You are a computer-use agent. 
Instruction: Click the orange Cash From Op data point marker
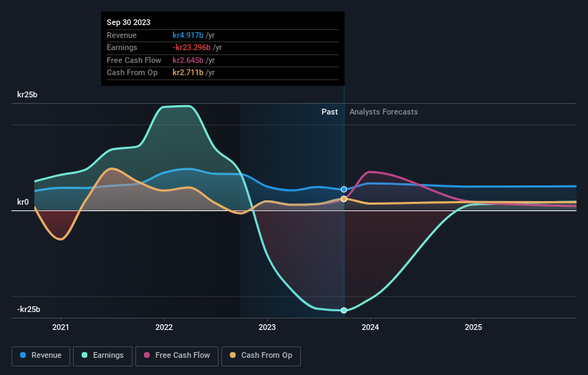(344, 199)
